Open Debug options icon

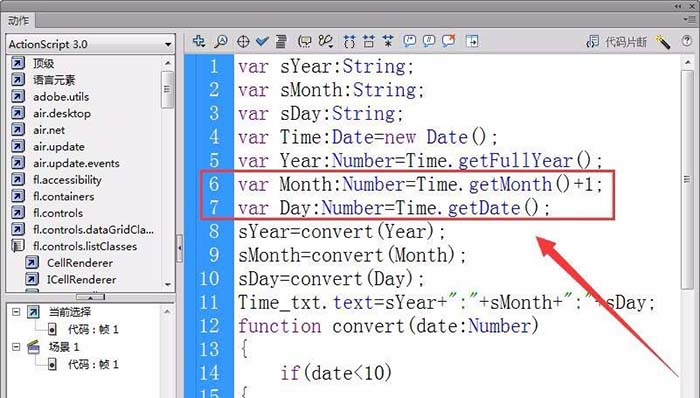pyautogui.click(x=326, y=41)
